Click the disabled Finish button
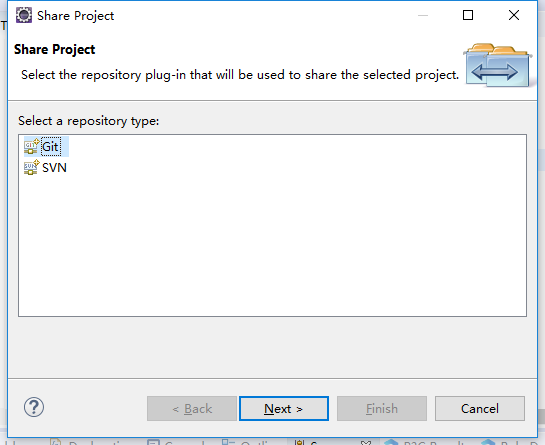The height and width of the screenshot is (445, 545). 382,408
